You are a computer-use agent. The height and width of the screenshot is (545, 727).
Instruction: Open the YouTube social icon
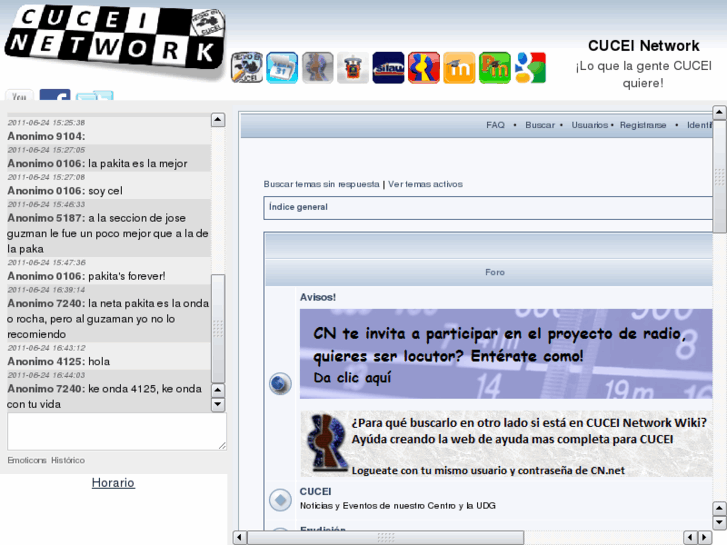(19, 95)
